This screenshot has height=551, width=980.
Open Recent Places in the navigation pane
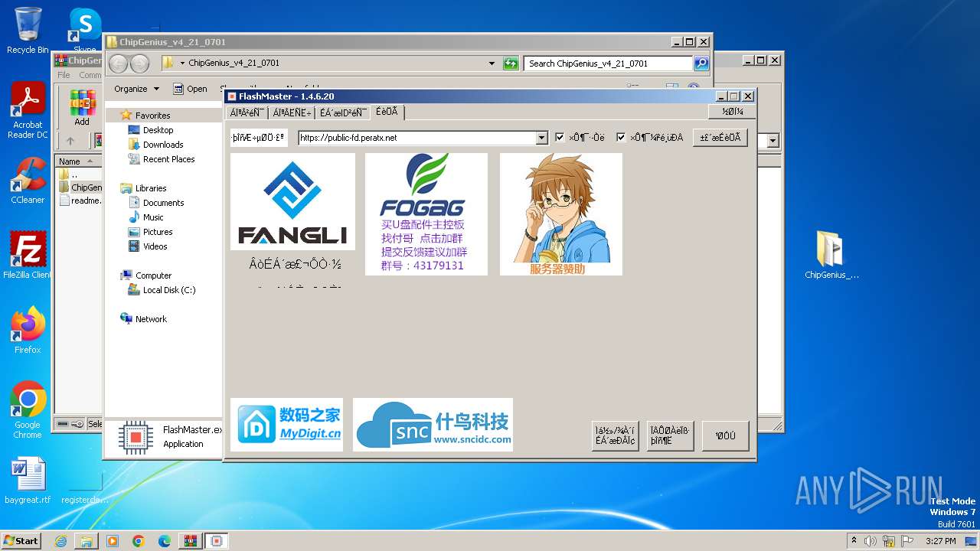[168, 159]
